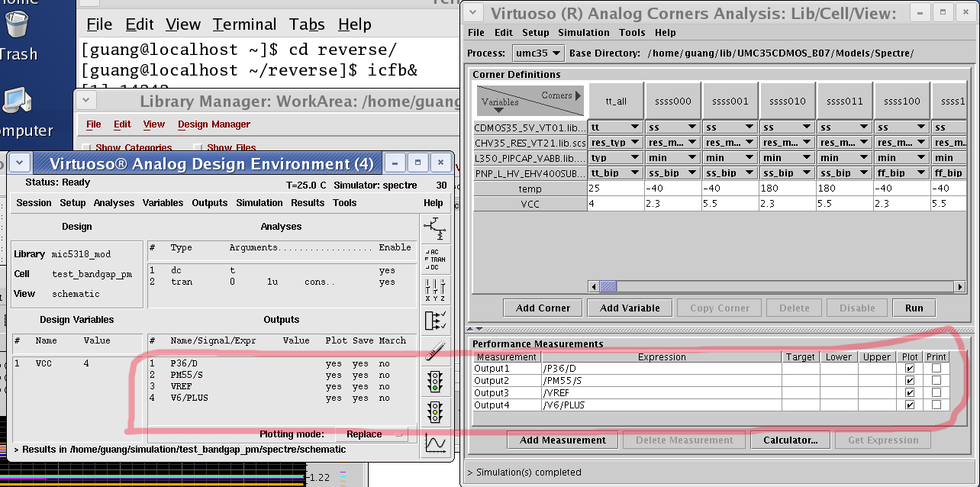Select the VCC design variable row in ADE
980x487 pixels.
[x=76, y=363]
